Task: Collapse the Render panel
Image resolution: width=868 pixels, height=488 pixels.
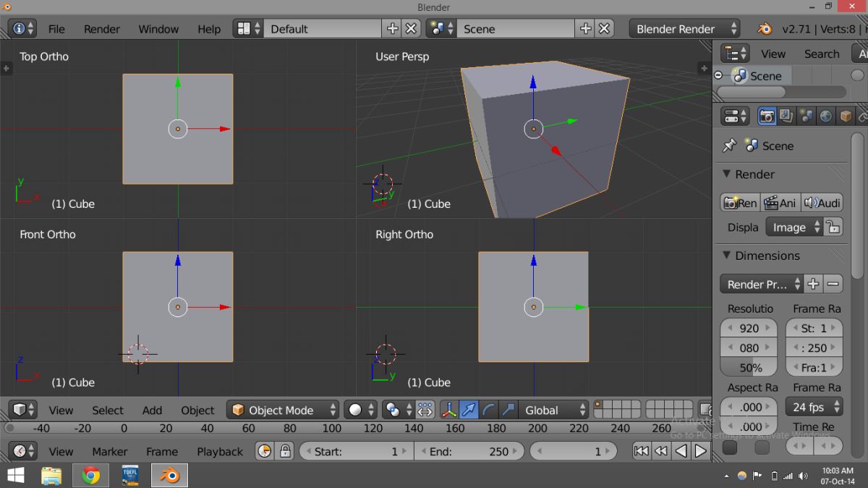Action: tap(727, 174)
